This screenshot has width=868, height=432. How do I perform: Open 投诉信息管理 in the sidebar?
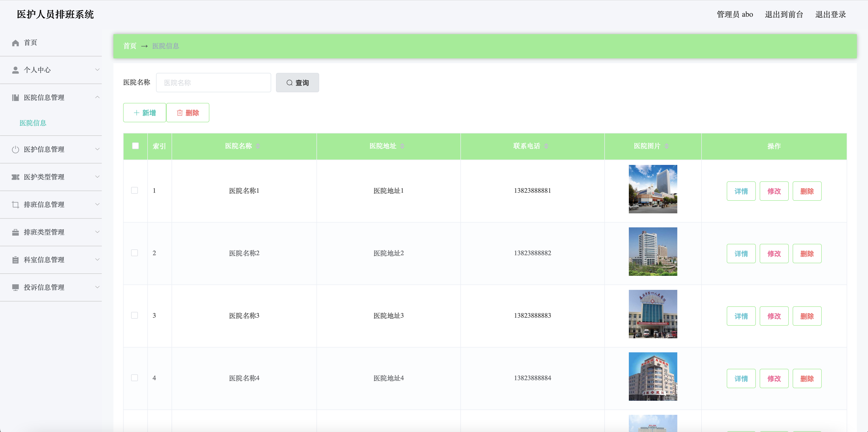[x=51, y=287]
